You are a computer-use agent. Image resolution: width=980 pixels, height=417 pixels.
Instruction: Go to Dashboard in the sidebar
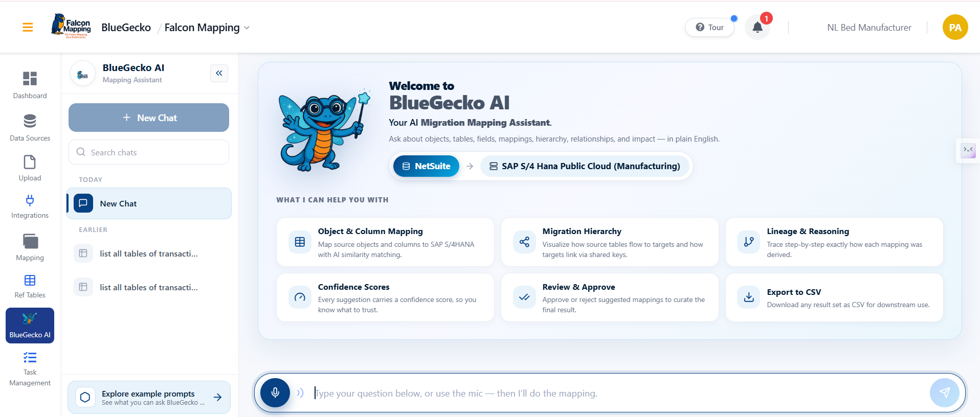[30, 85]
